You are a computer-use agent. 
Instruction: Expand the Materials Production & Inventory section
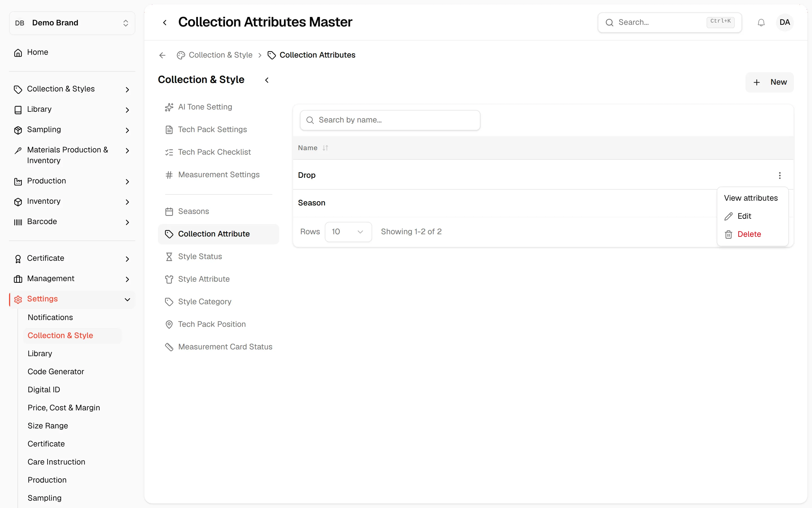point(72,155)
